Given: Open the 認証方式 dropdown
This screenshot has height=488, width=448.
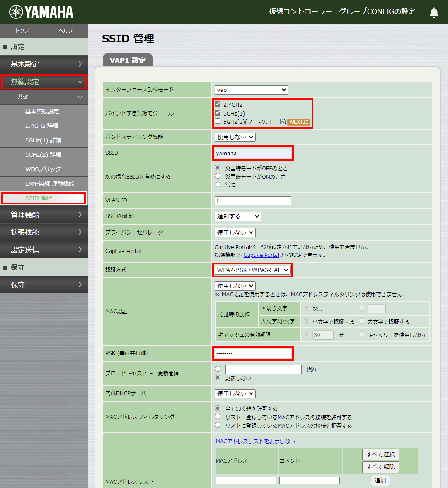Looking at the screenshot, I should [x=252, y=270].
